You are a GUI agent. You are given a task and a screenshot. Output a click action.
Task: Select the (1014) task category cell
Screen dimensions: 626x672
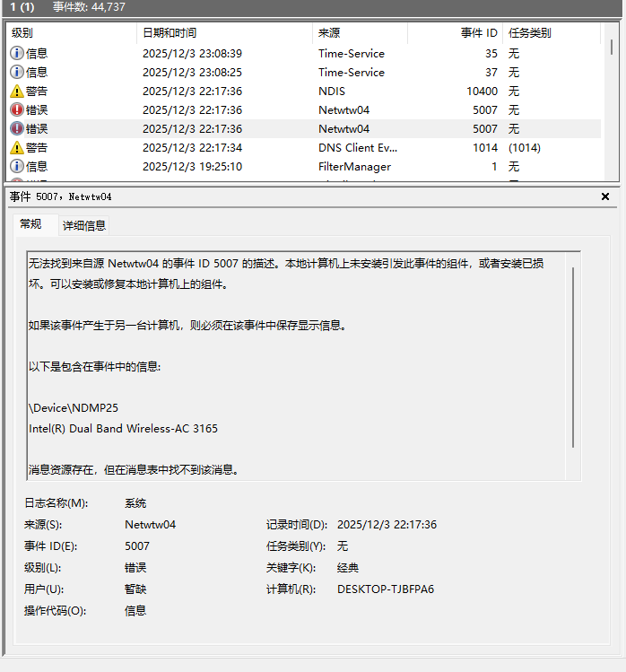click(x=525, y=148)
